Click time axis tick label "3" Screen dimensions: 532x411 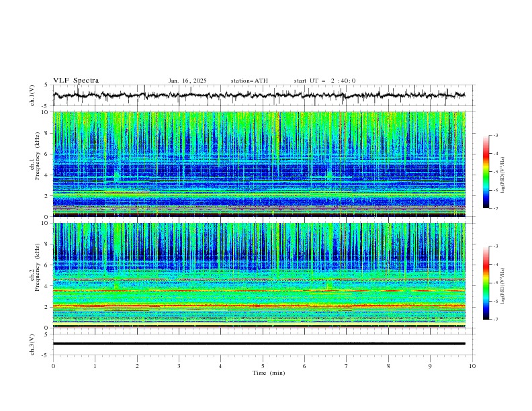[x=179, y=366]
